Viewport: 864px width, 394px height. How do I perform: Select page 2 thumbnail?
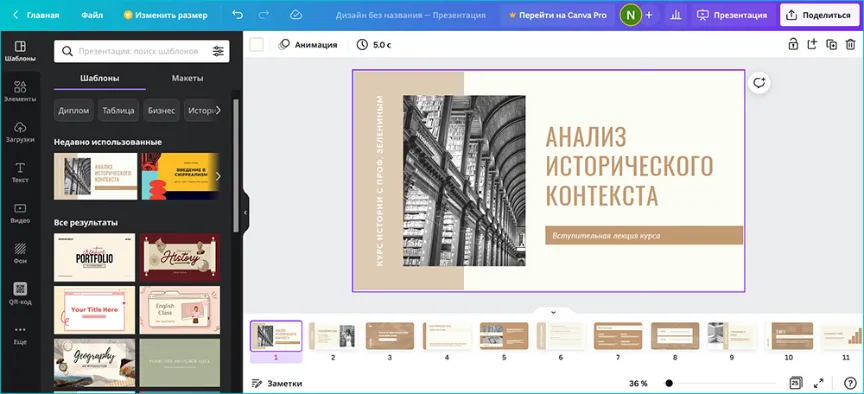point(333,336)
